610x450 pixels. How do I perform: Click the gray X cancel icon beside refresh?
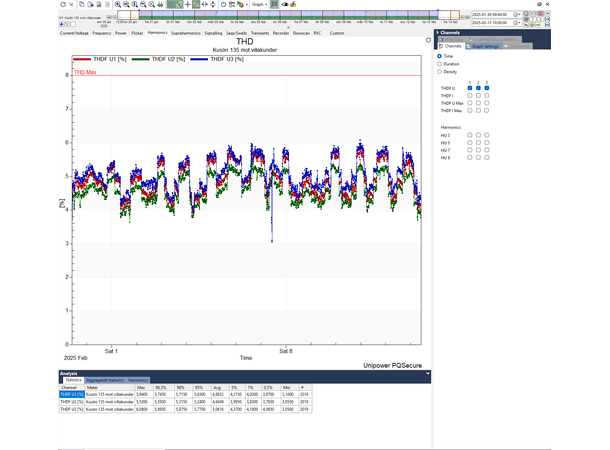[x=71, y=4]
